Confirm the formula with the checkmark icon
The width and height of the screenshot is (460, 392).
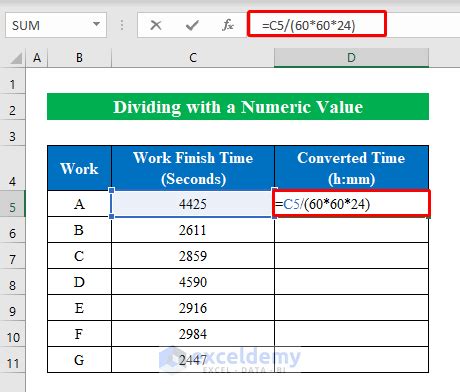[192, 25]
